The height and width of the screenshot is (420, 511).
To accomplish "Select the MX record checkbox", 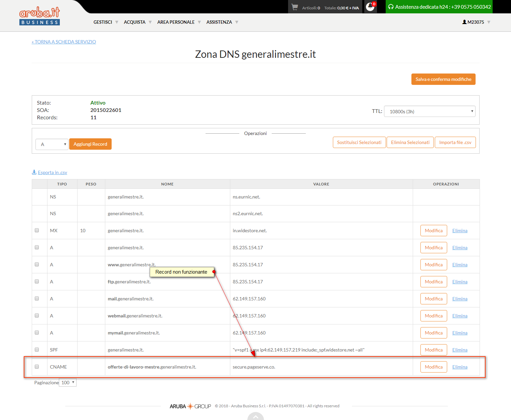I will pos(37,230).
